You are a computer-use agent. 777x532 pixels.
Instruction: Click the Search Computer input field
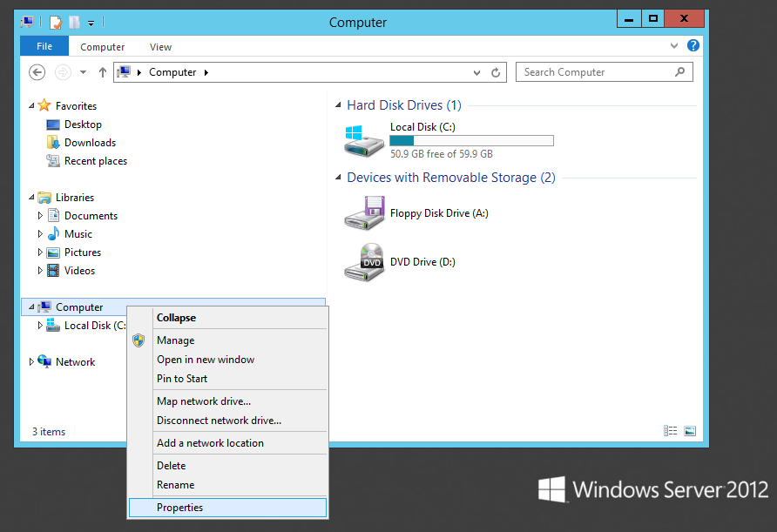(x=604, y=72)
